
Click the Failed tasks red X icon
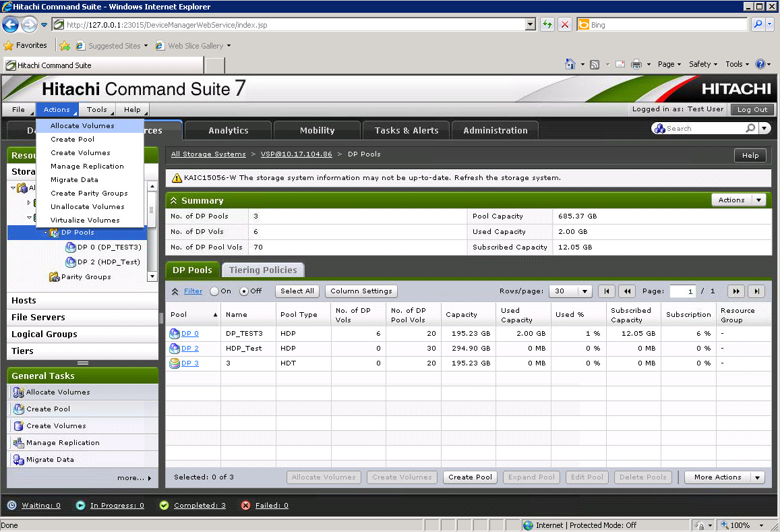pyautogui.click(x=246, y=505)
